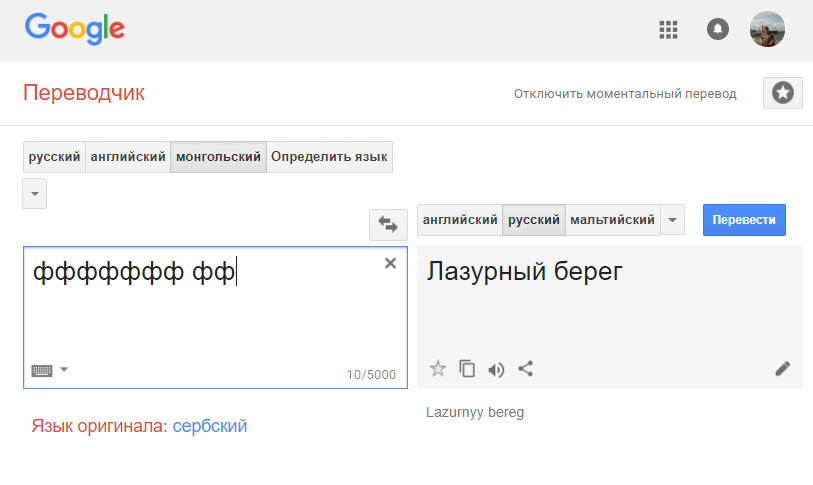Open the phrasebook star button
This screenshot has height=485, width=813.
(x=782, y=93)
